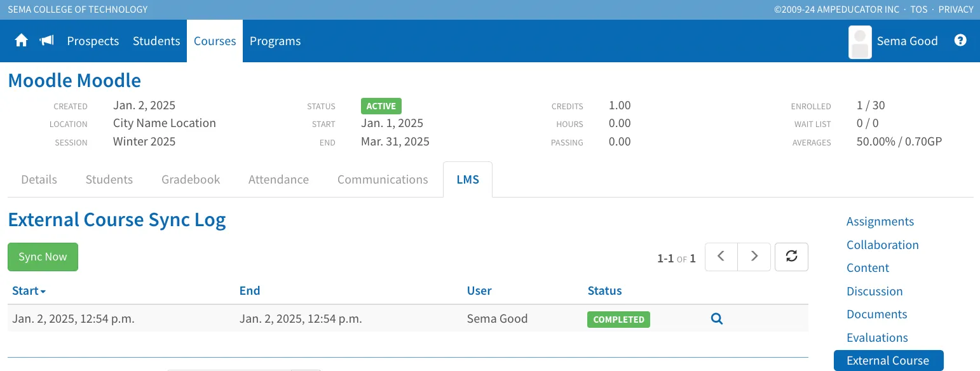This screenshot has height=371, width=980.
Task: View details with the magnifier icon
Action: coord(717,319)
